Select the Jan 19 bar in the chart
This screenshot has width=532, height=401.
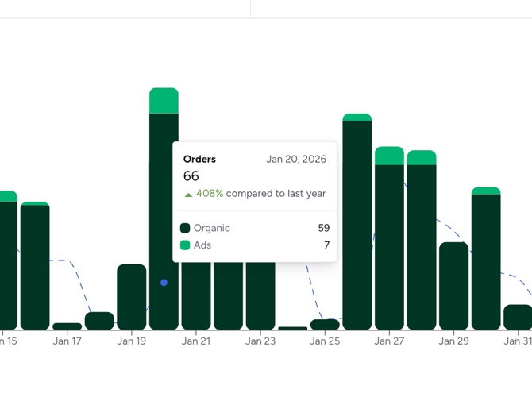132,297
